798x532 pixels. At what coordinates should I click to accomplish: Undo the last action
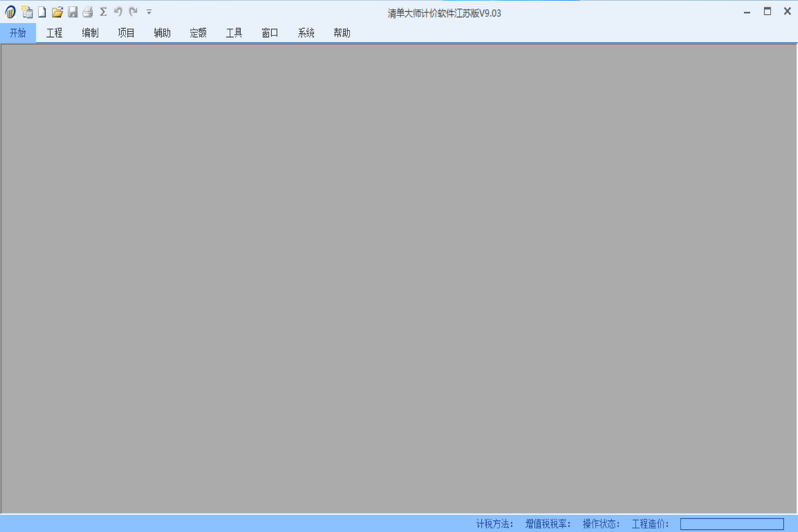point(118,12)
